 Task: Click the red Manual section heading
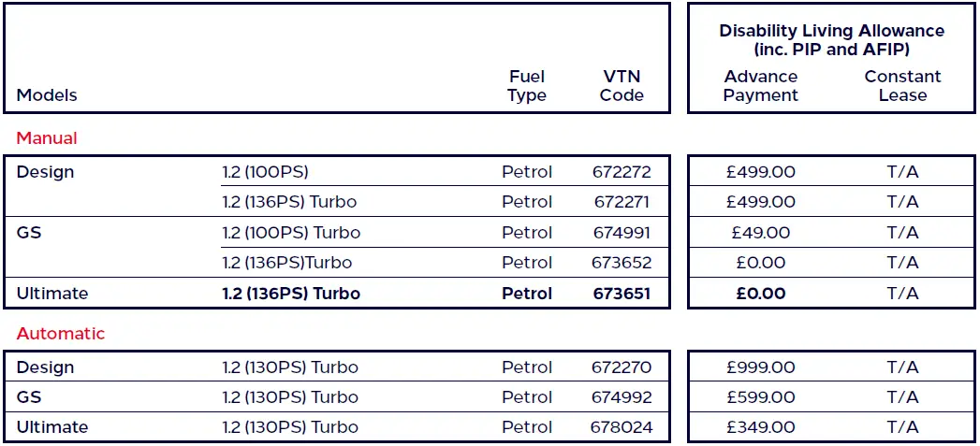[47, 138]
